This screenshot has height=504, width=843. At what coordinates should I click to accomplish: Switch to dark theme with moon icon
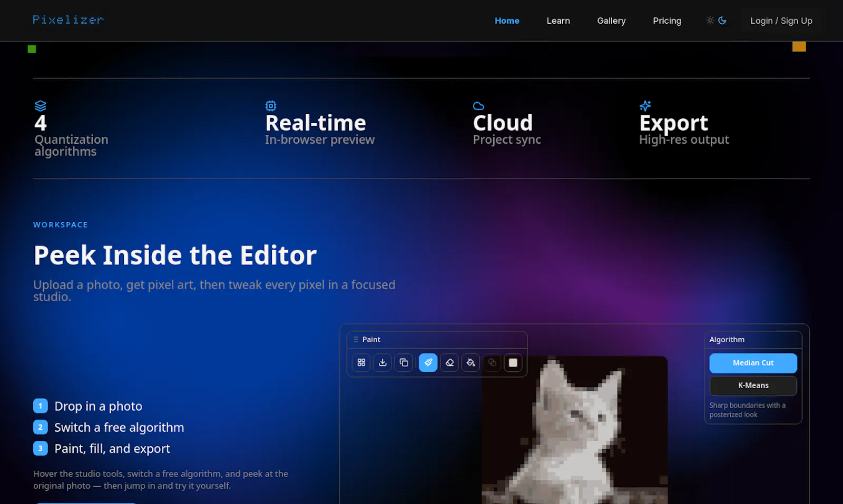click(x=722, y=21)
